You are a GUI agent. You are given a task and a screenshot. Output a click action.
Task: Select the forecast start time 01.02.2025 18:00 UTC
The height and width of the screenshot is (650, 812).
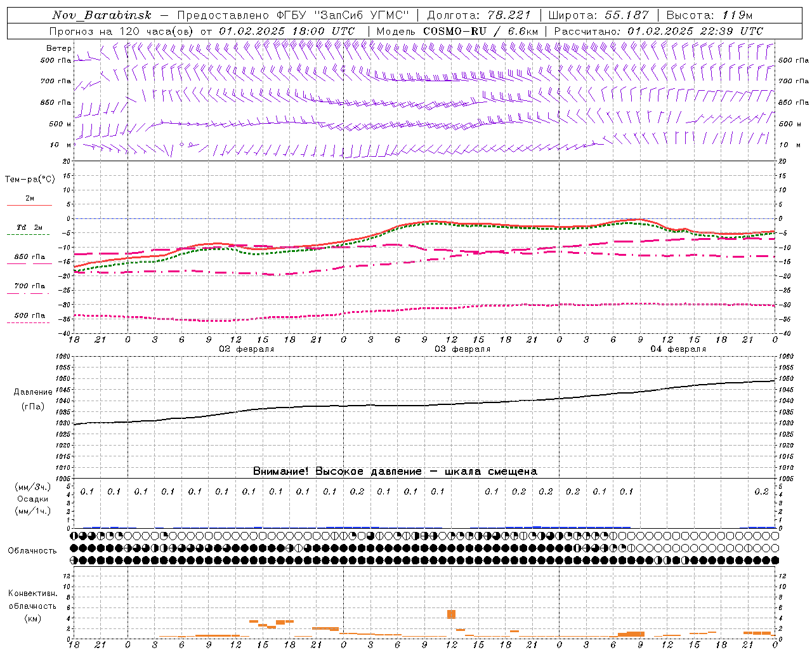287,31
